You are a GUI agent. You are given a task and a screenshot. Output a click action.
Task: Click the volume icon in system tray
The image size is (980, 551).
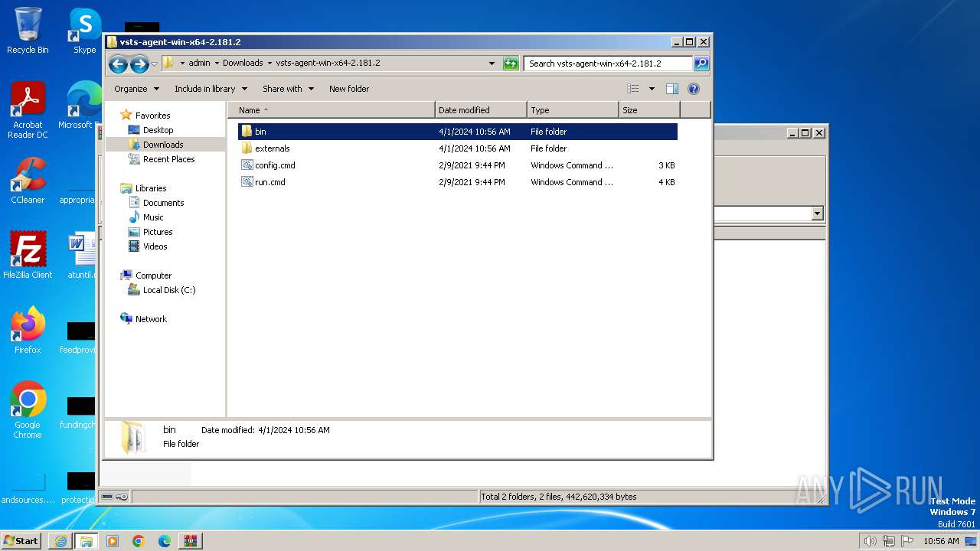point(871,541)
